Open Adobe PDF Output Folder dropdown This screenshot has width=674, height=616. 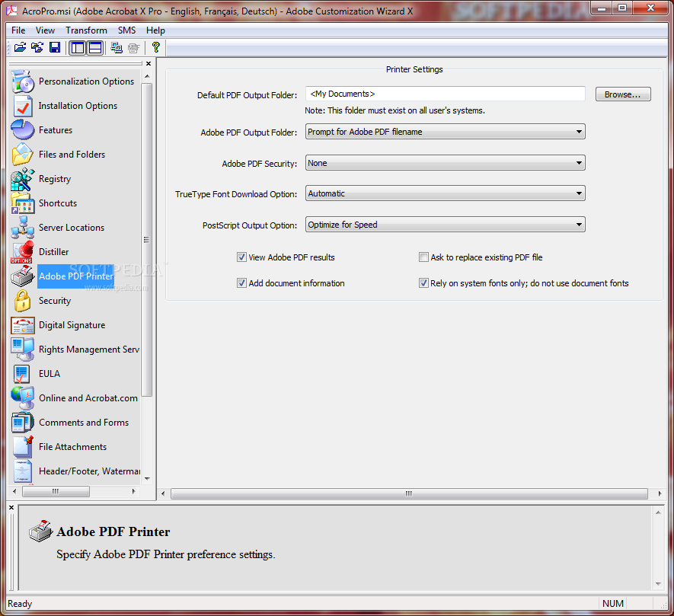click(446, 132)
